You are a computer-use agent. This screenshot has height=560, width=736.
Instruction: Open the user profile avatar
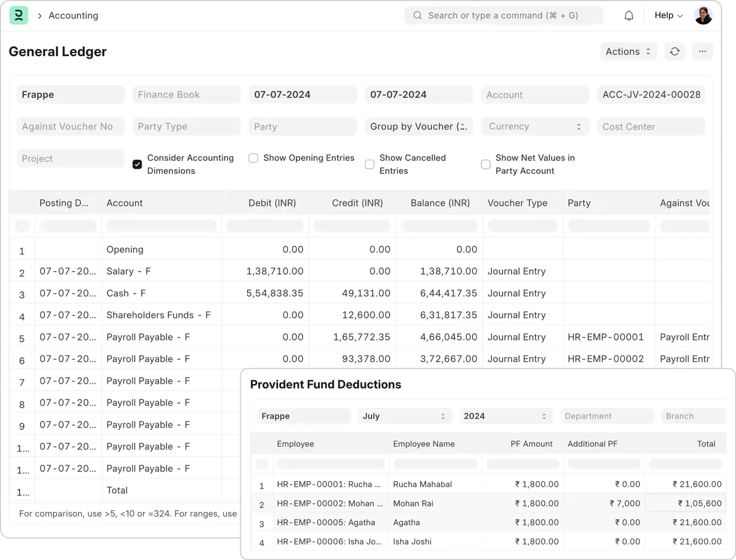click(x=703, y=16)
